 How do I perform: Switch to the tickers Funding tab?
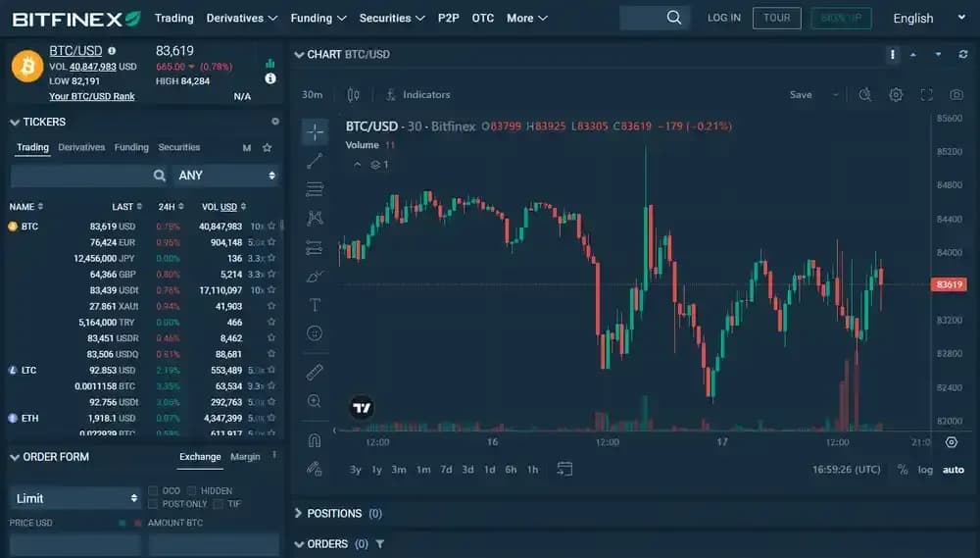click(131, 147)
